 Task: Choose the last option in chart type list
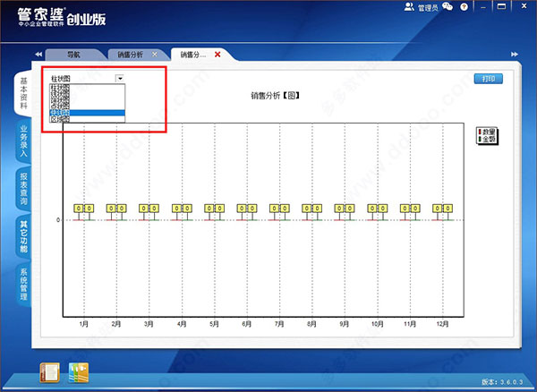pyautogui.click(x=88, y=119)
